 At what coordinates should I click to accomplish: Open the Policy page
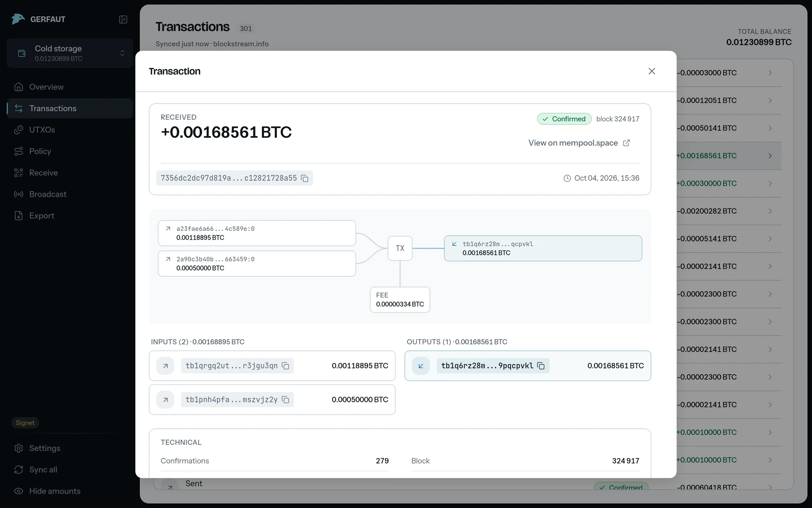(70, 151)
